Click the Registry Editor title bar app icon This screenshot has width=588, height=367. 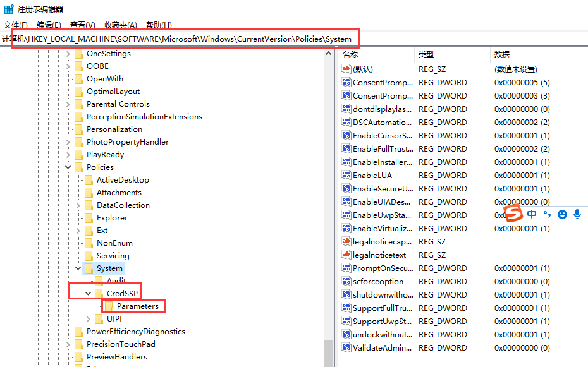coord(9,9)
